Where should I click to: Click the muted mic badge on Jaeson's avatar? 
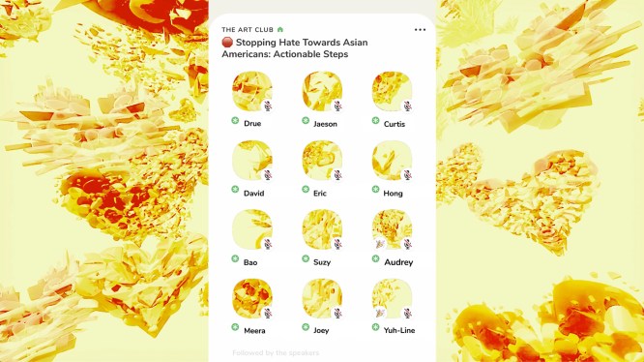[337, 106]
